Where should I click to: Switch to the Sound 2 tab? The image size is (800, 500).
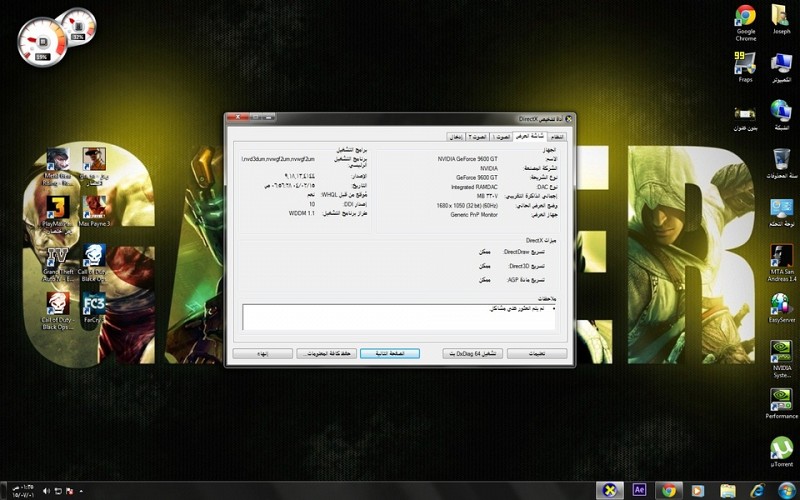[477, 137]
